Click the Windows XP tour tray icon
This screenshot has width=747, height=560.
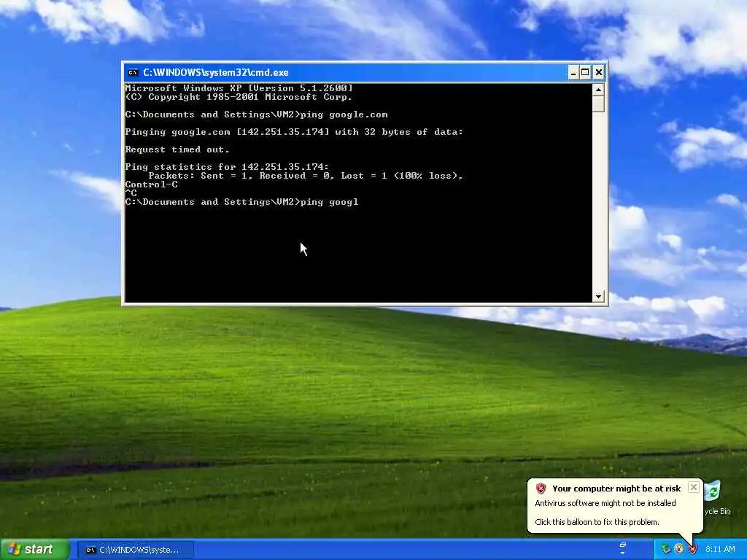679,549
